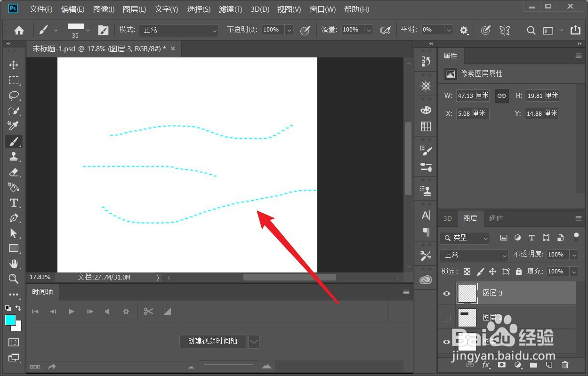Select the Rectangle shape tool

tap(14, 248)
